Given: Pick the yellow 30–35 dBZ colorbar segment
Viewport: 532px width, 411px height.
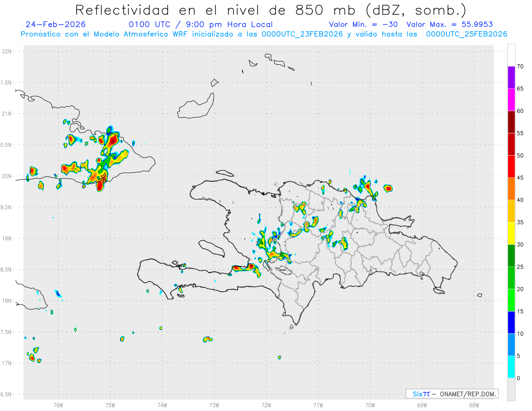Looking at the screenshot, I should coord(511,233).
